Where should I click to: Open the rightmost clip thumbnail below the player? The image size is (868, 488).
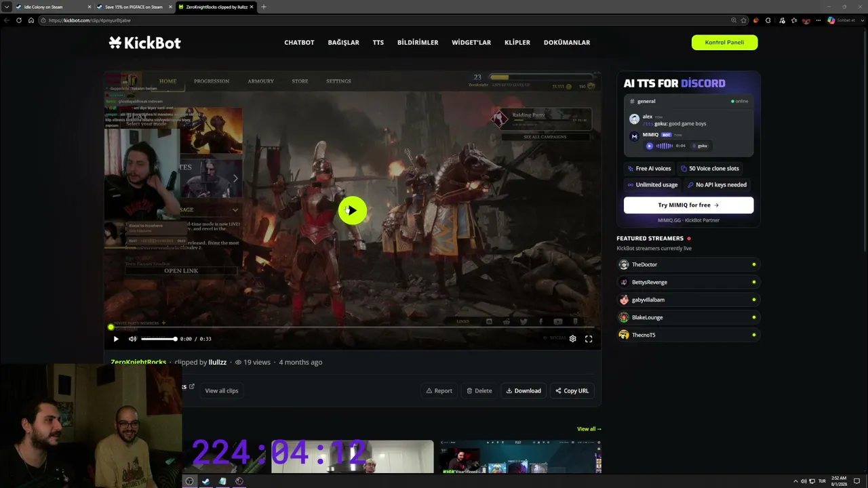click(520, 456)
